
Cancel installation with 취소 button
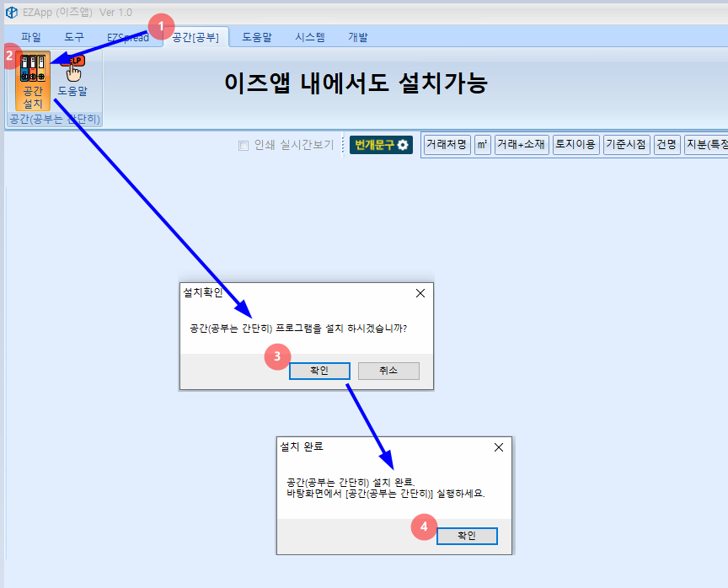pyautogui.click(x=388, y=371)
